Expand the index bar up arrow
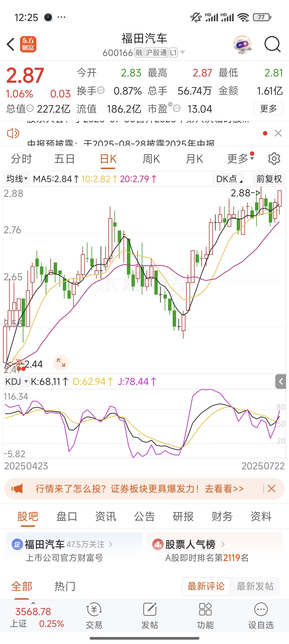Viewport: 289px width, 644px height. [x=33, y=603]
